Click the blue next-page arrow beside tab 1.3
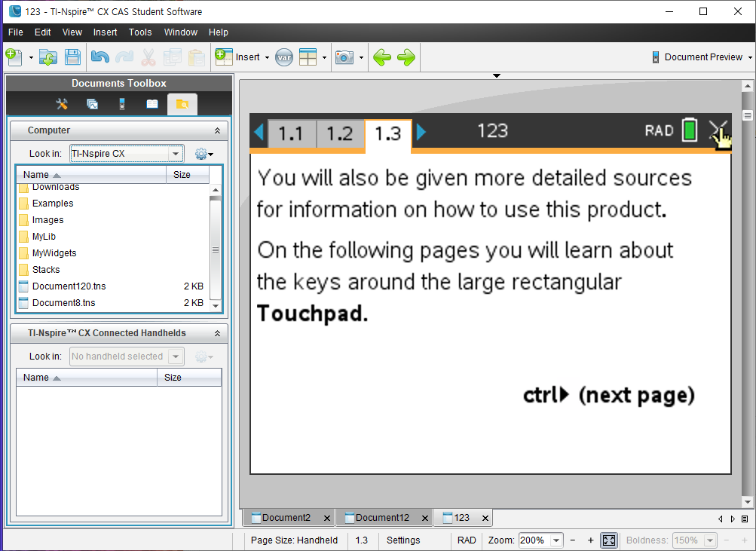The width and height of the screenshot is (756, 551). (421, 132)
